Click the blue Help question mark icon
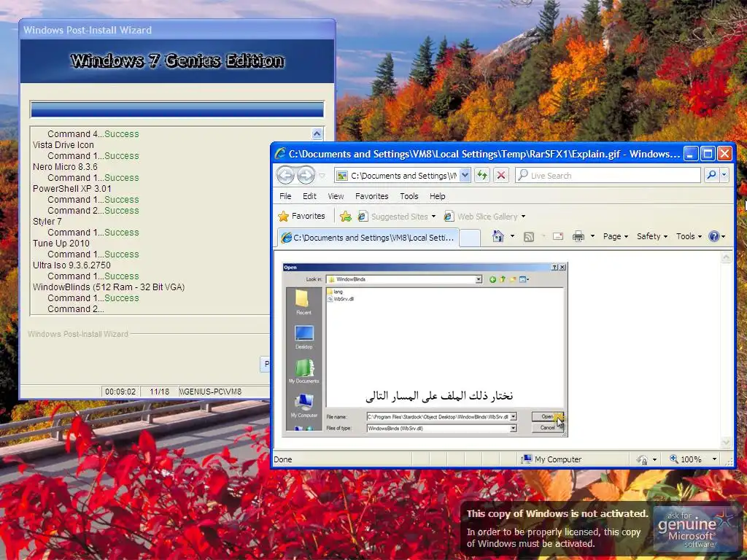 click(713, 236)
